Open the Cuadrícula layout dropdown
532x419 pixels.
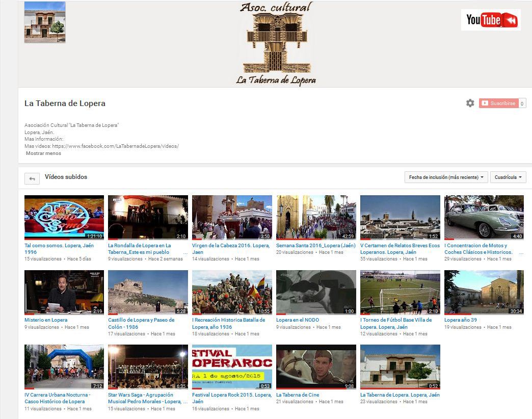(x=508, y=177)
